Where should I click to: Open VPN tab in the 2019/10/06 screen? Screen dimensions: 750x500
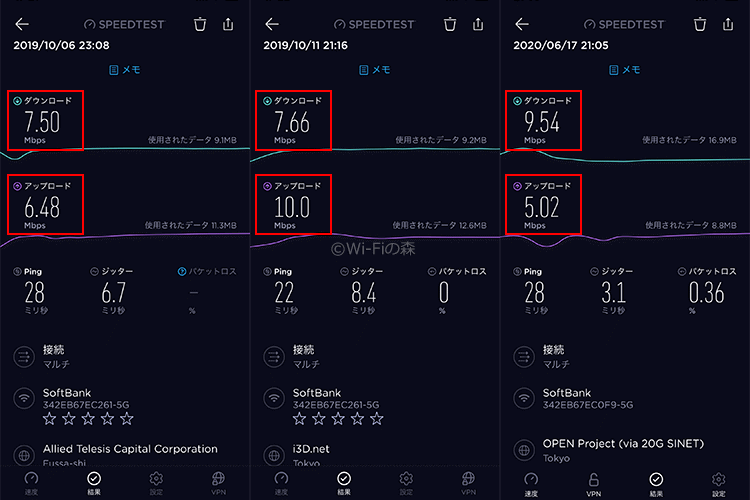219,483
